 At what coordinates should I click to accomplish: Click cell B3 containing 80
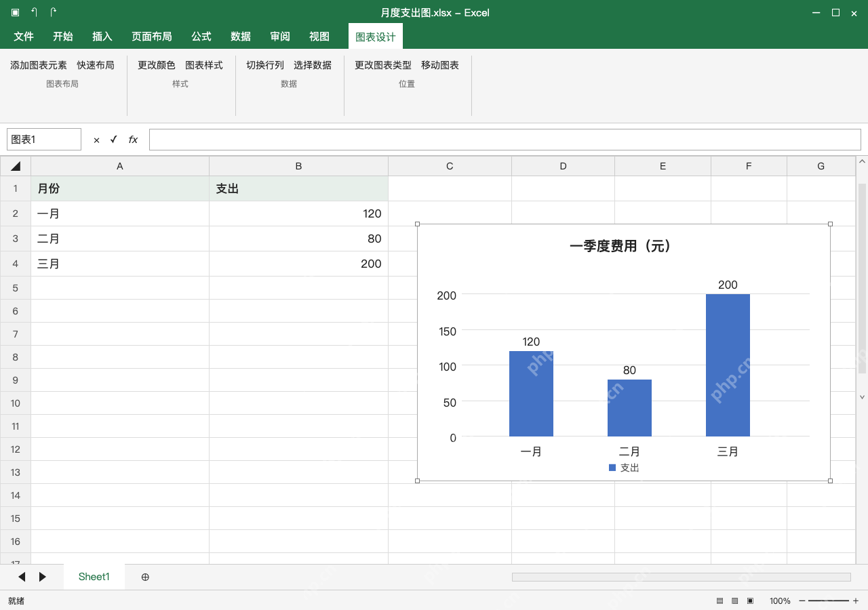click(x=298, y=239)
